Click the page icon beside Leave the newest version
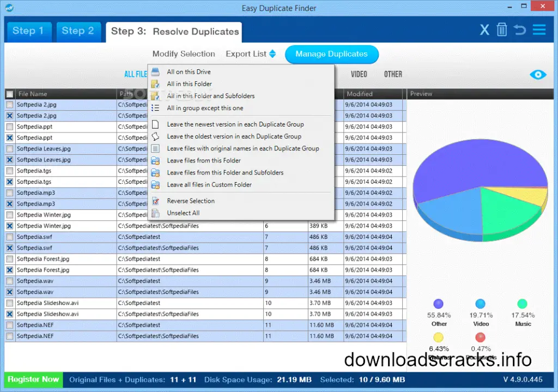This screenshot has height=392, width=558. click(155, 124)
